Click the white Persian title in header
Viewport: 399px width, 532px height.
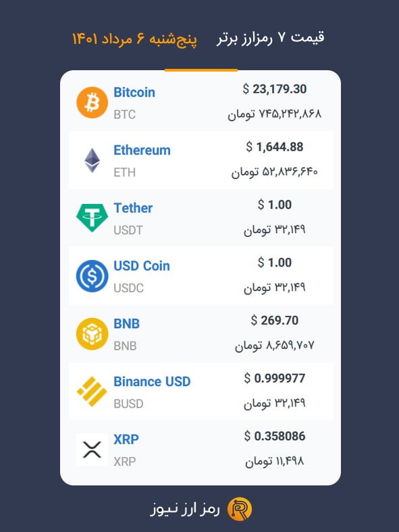click(271, 38)
